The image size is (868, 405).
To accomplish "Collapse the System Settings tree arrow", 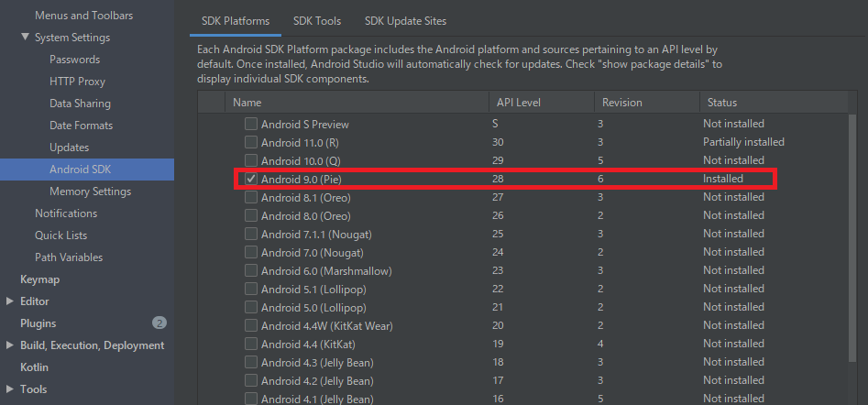I will [x=25, y=37].
